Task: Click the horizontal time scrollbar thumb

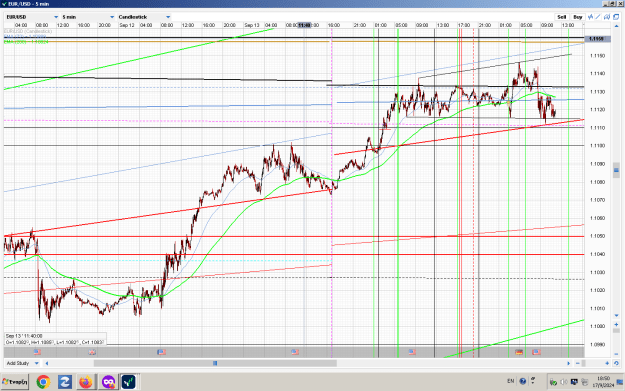Action: point(215,363)
